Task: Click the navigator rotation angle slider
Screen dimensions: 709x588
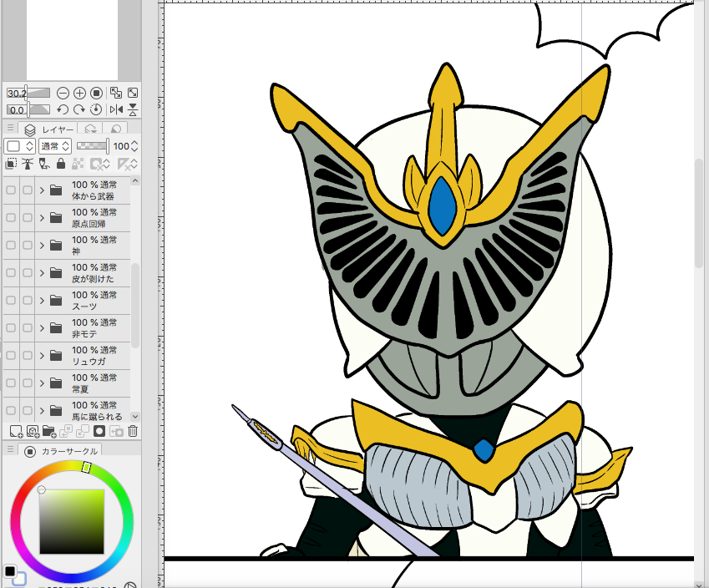Action: [28, 109]
